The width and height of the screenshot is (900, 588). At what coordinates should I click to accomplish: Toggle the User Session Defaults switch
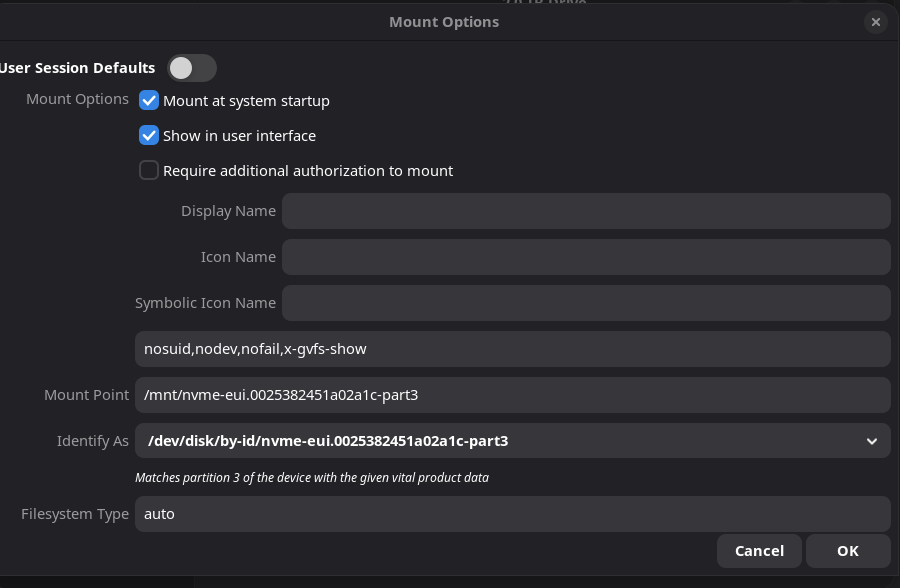pyautogui.click(x=192, y=68)
